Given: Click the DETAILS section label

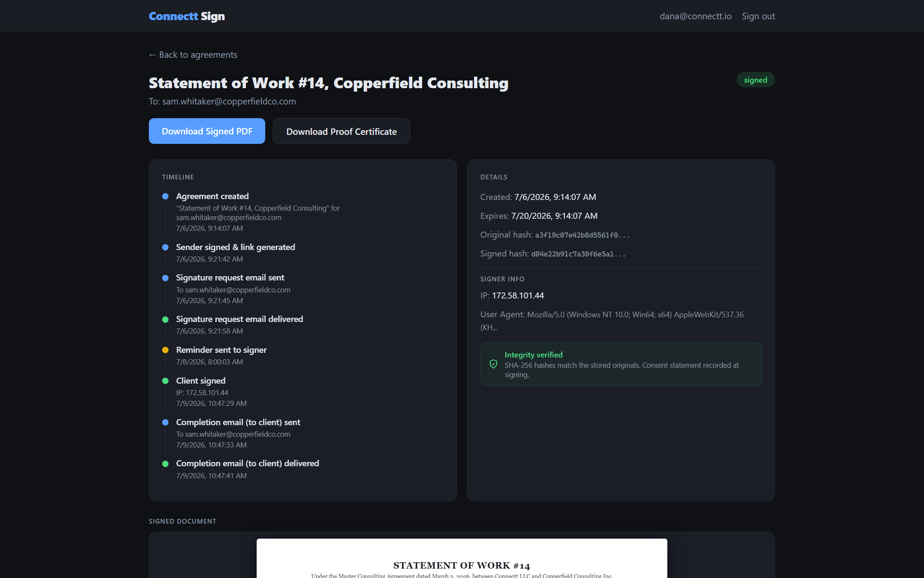Looking at the screenshot, I should pos(494,177).
